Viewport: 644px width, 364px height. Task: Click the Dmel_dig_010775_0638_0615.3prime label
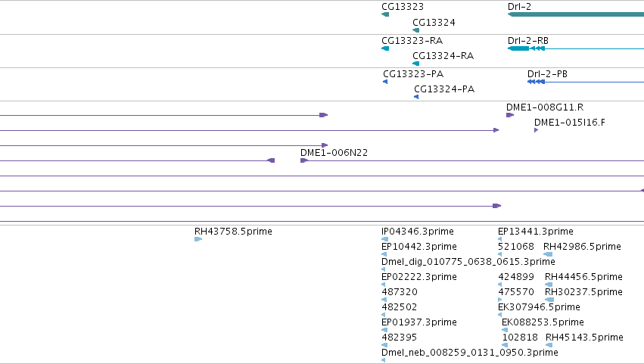[468, 262]
